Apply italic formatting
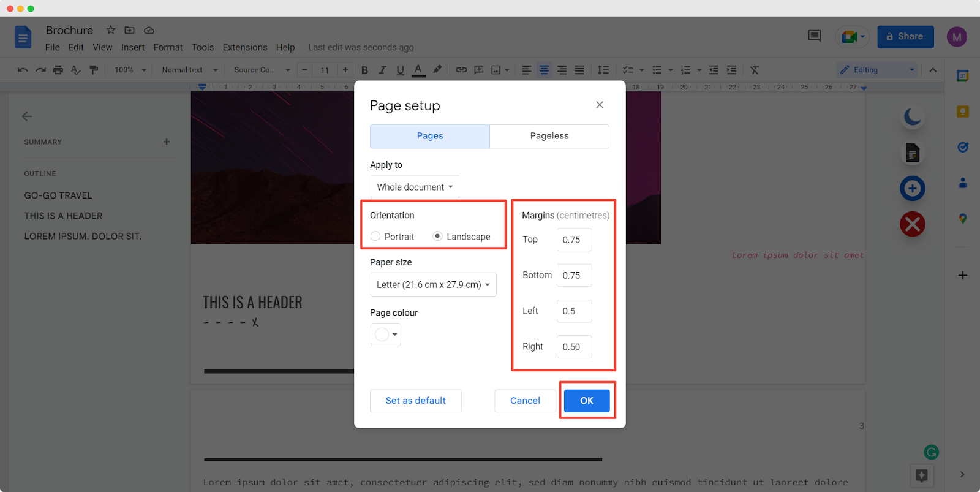The height and width of the screenshot is (492, 980). [x=382, y=70]
